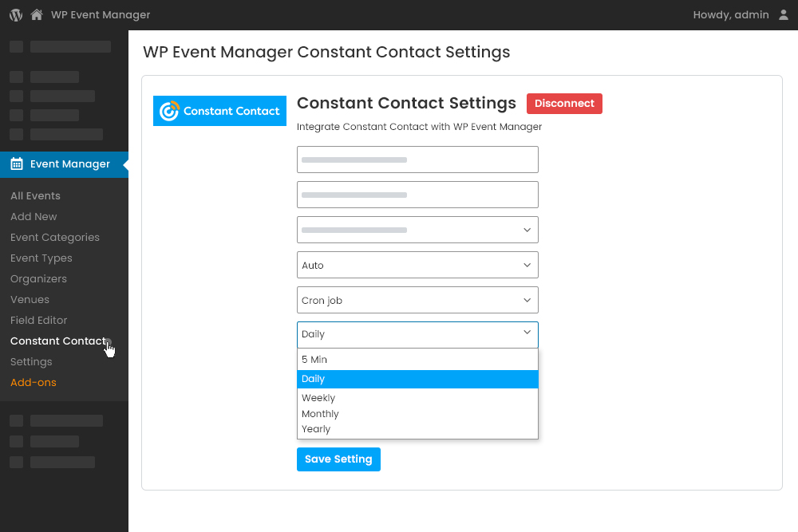Viewport: 798px width, 532px height.
Task: Navigate to All Events
Action: point(35,195)
